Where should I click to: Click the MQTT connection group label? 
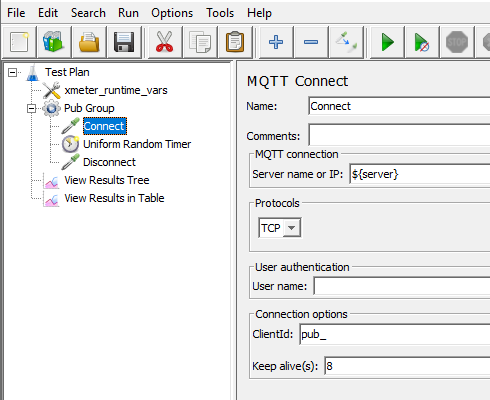click(x=297, y=154)
